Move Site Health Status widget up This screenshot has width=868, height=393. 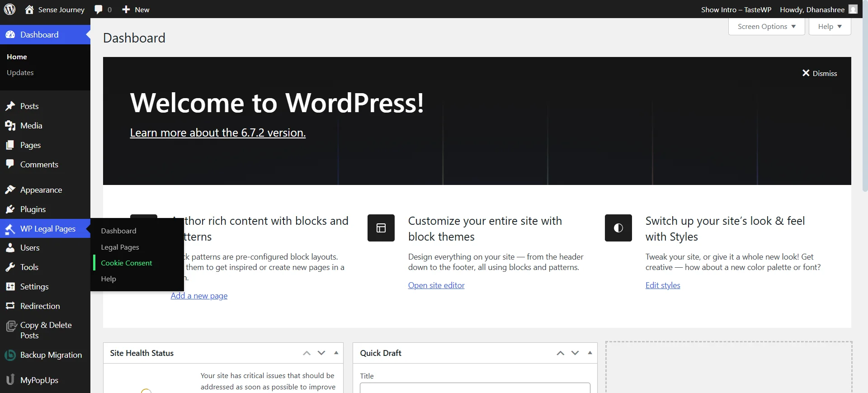(x=307, y=353)
